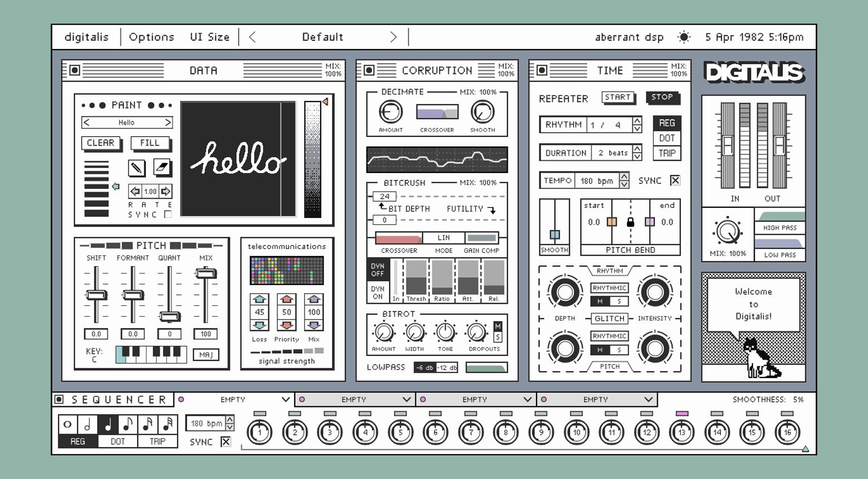Click the pitch bend lock icon
The image size is (868, 479).
coord(631,222)
